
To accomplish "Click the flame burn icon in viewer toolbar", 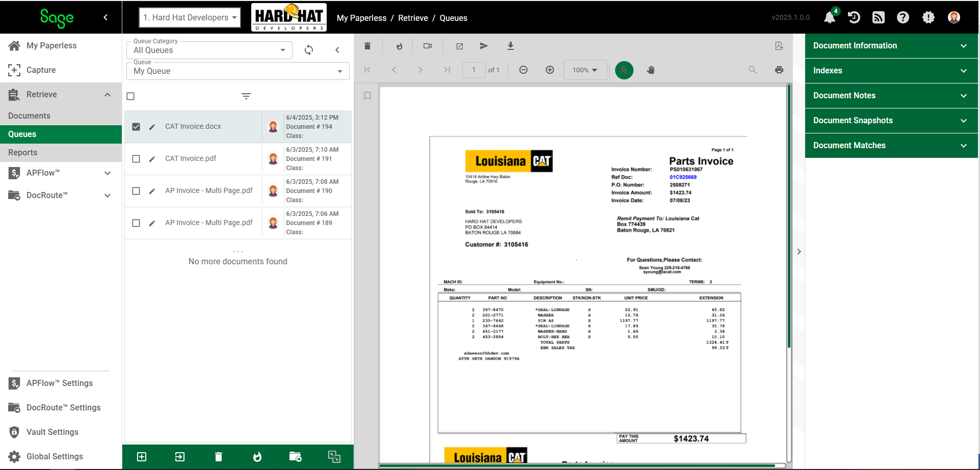I will [x=400, y=46].
